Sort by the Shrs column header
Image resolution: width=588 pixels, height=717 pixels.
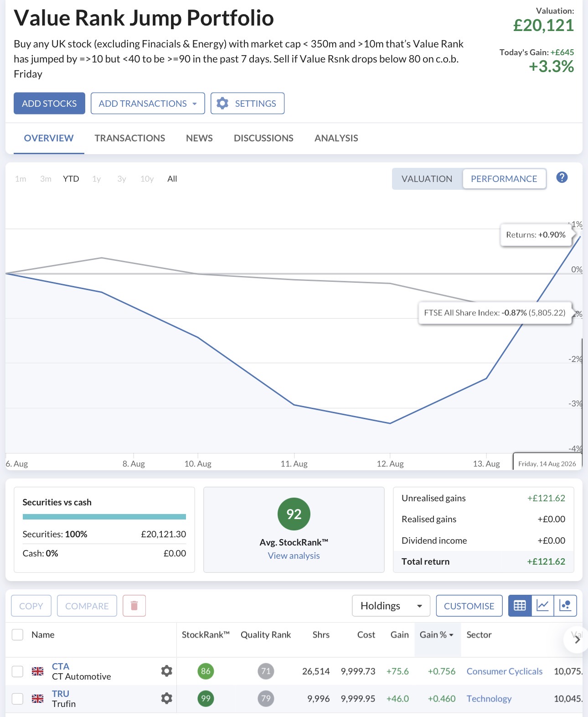(321, 634)
